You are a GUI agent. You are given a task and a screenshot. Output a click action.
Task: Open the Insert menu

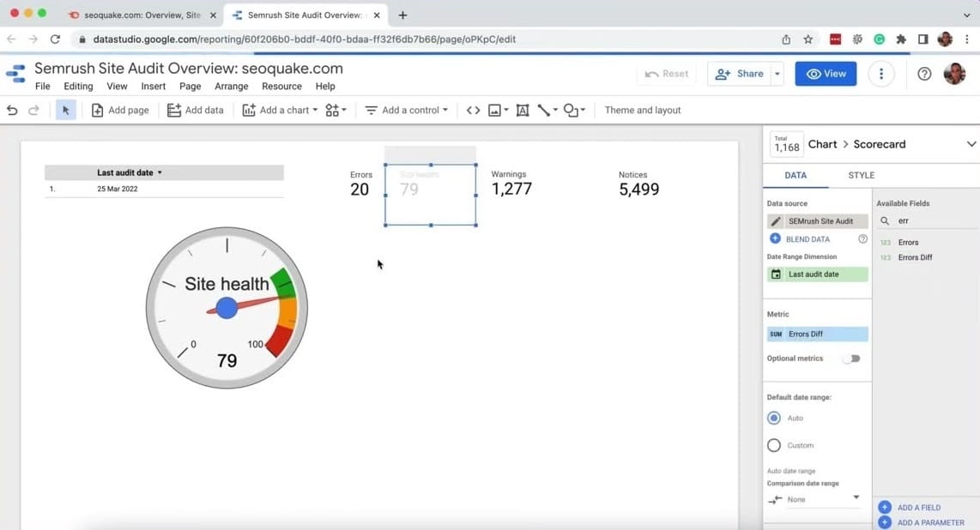coord(153,86)
